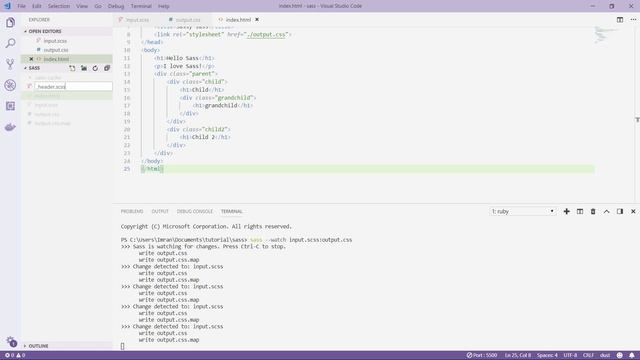640x360 pixels.
Task: Expand the Outline section
Action: [38, 346]
